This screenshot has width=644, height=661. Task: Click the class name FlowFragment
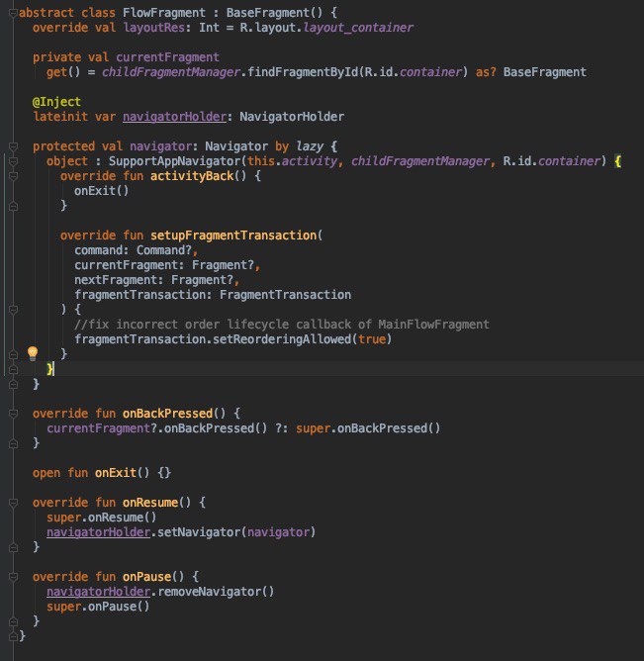click(164, 13)
